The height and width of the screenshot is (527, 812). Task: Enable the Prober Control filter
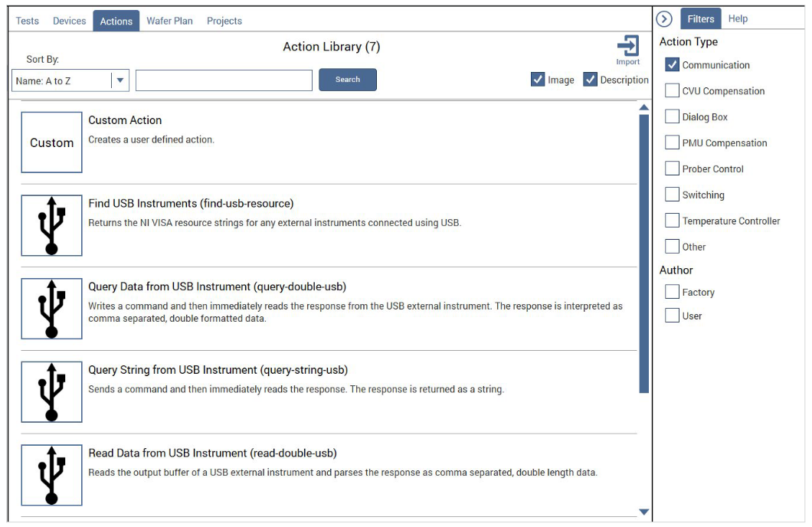coord(672,169)
